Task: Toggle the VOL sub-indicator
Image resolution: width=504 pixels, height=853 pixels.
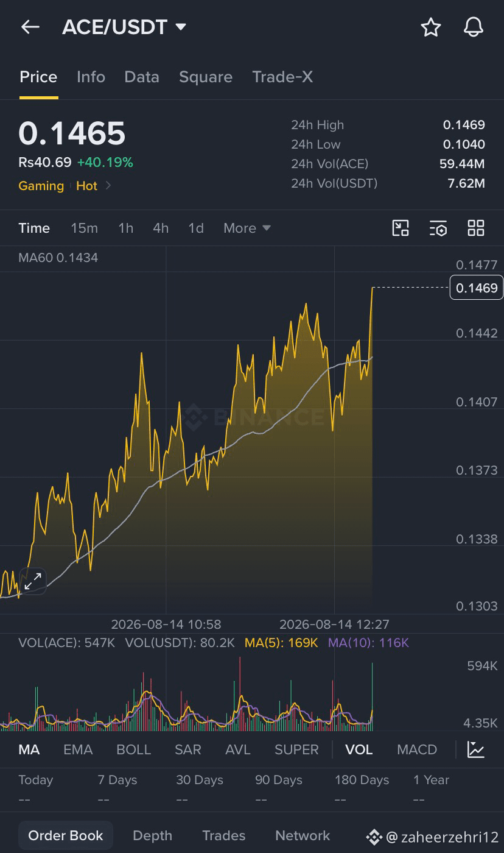Action: click(x=359, y=750)
